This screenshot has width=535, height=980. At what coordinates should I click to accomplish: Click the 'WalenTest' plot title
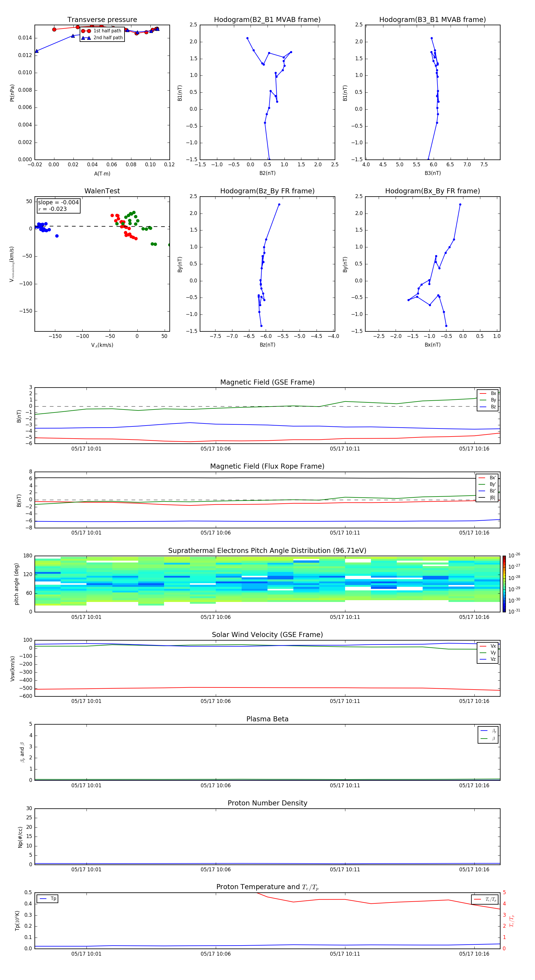(x=102, y=191)
